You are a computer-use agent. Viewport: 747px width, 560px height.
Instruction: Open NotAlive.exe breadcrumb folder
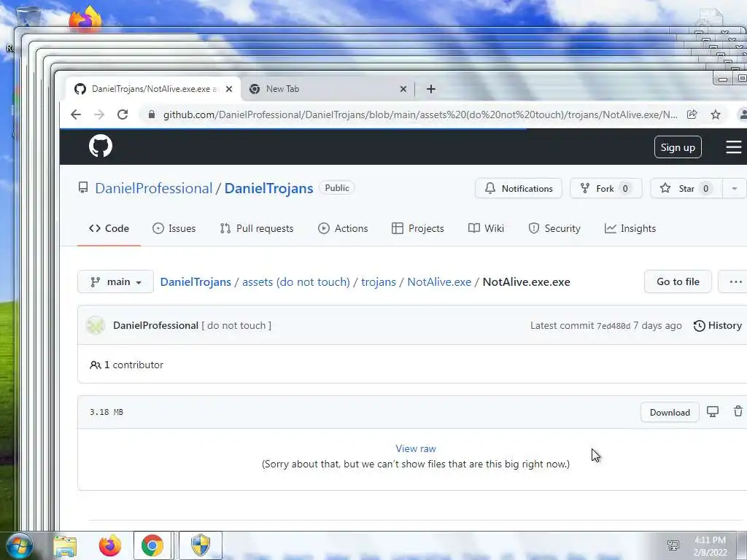point(439,282)
